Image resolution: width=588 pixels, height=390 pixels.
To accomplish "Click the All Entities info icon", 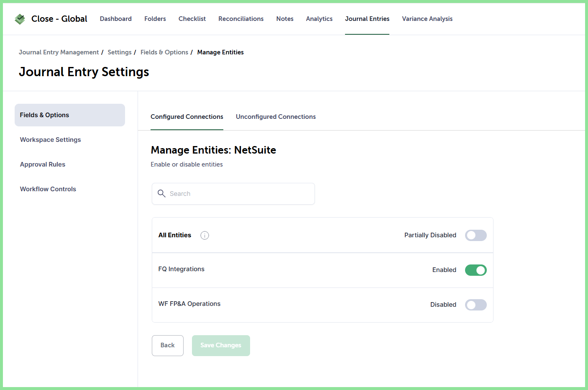I will tap(205, 235).
